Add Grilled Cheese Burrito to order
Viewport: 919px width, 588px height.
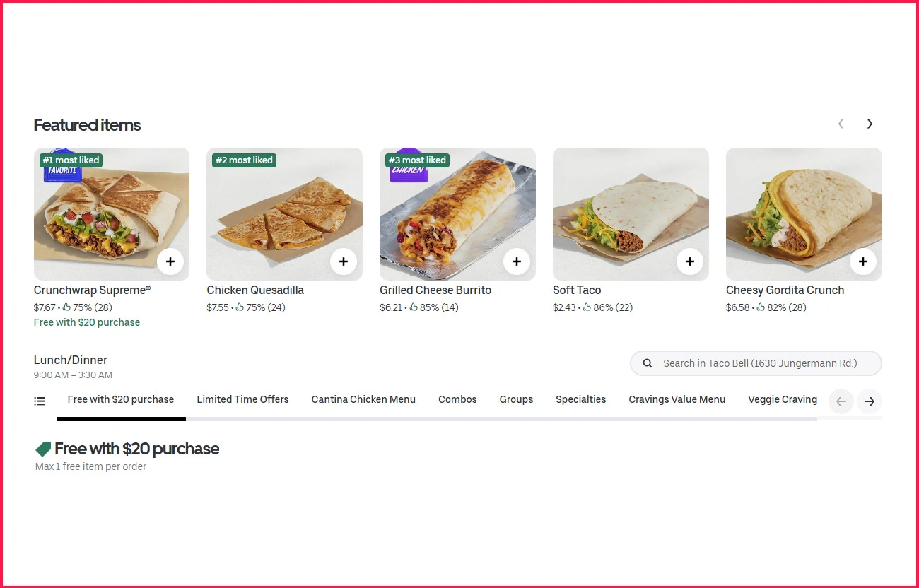pyautogui.click(x=517, y=261)
